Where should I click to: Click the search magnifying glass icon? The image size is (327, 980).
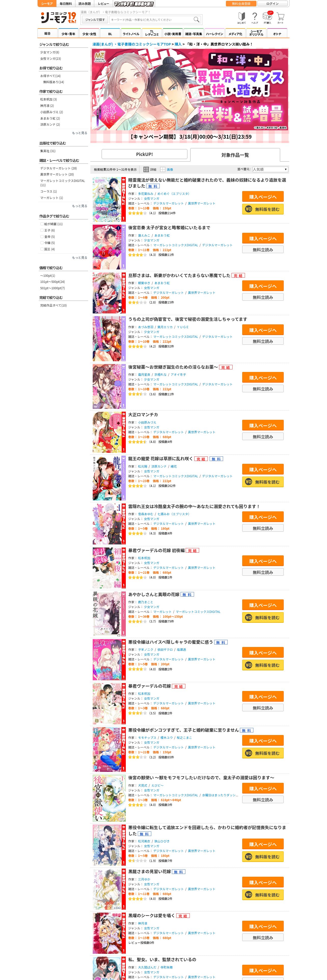[196, 19]
